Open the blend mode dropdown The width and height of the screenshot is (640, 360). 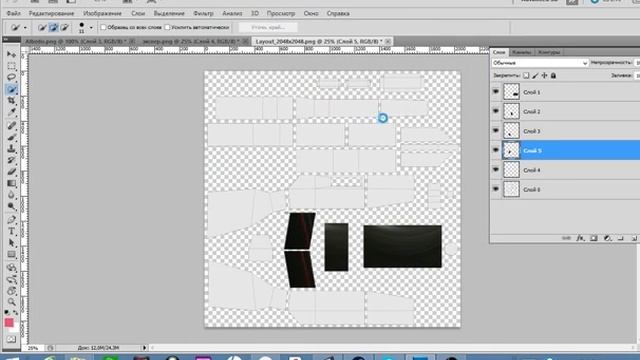[x=540, y=63]
